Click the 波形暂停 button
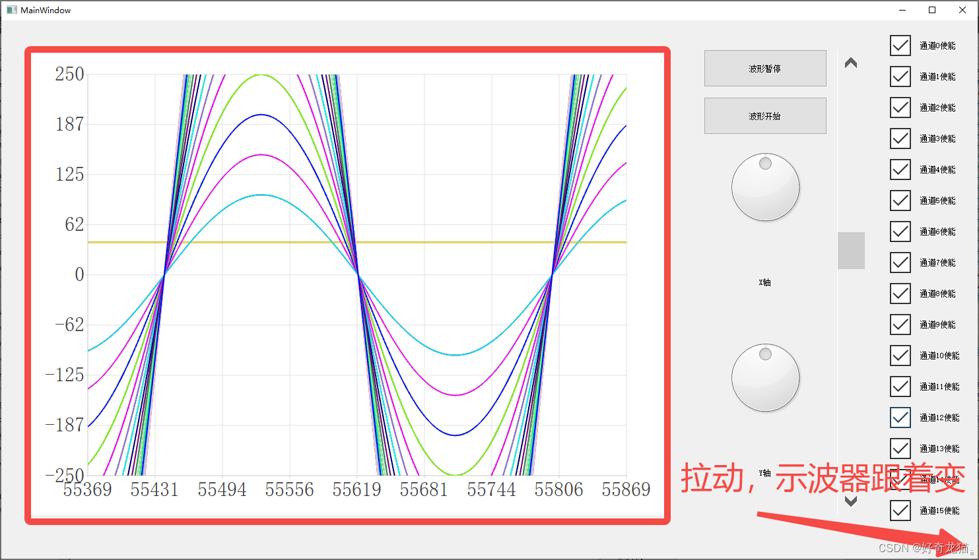This screenshot has width=979, height=560. click(765, 68)
